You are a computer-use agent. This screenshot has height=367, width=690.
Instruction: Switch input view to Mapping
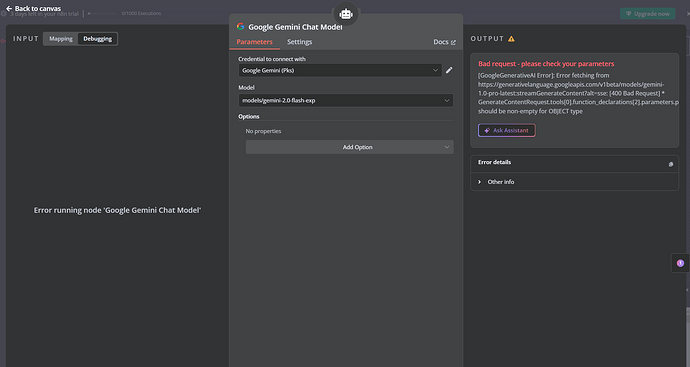point(61,39)
